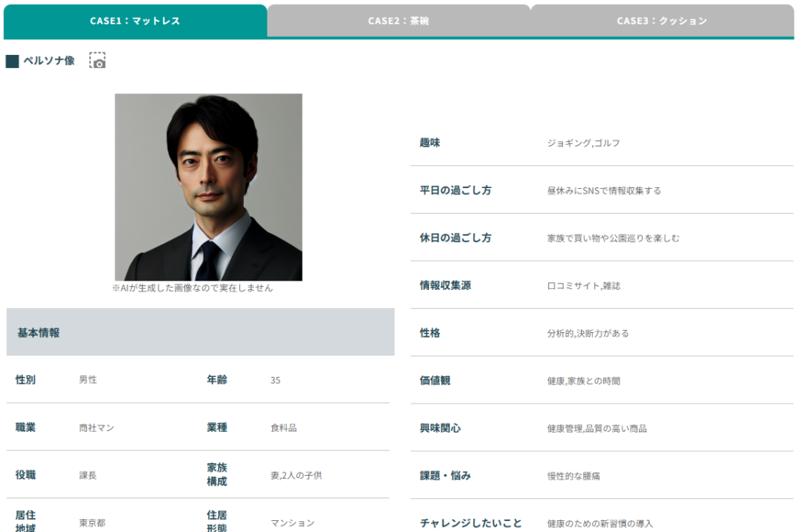Select the 情報収集源 value 口コミサイト,雑誌
Screen dimensions: 803x532
click(583, 286)
